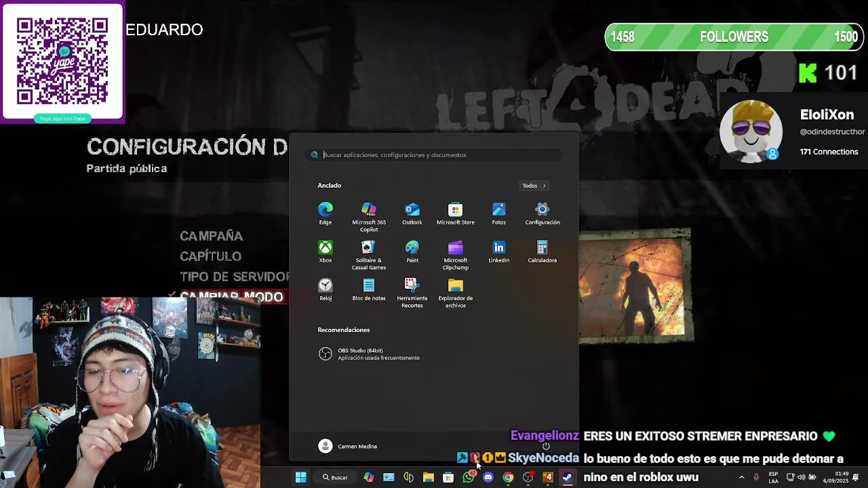Switch to Steam on the taskbar
The height and width of the screenshot is (488, 868).
pos(568,477)
